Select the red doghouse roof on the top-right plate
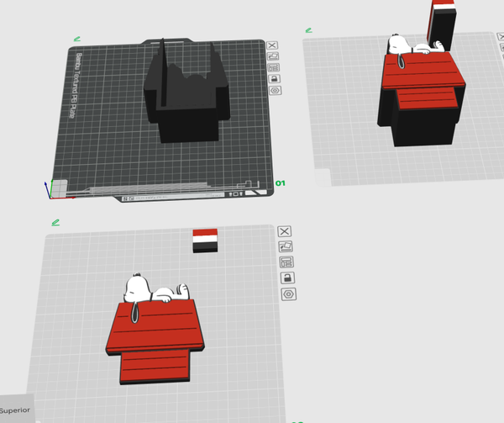Screen dimensions: 504x423 pyautogui.click(x=423, y=71)
